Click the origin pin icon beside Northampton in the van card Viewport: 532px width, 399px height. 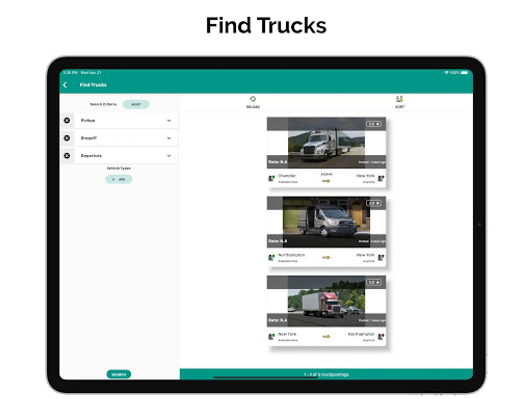click(271, 258)
